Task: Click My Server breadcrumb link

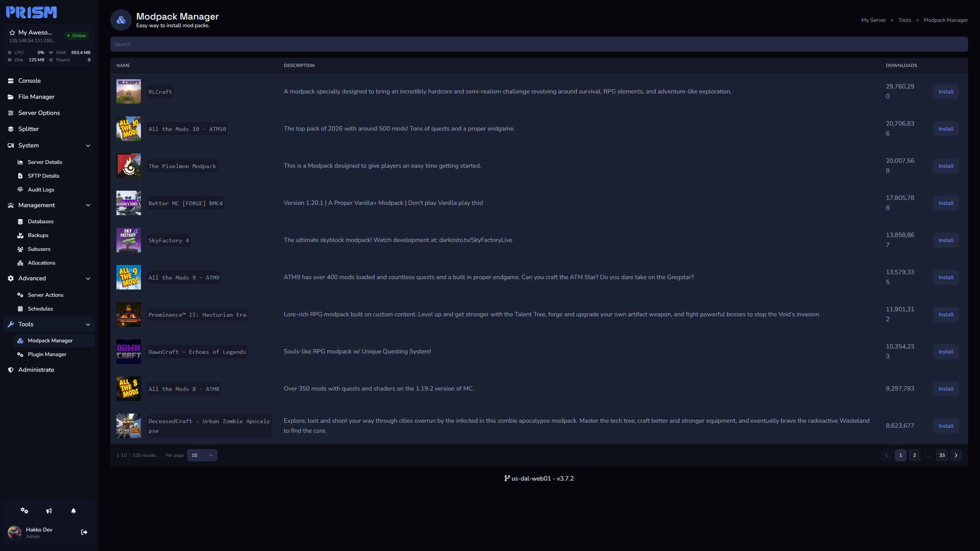Action: tap(873, 20)
